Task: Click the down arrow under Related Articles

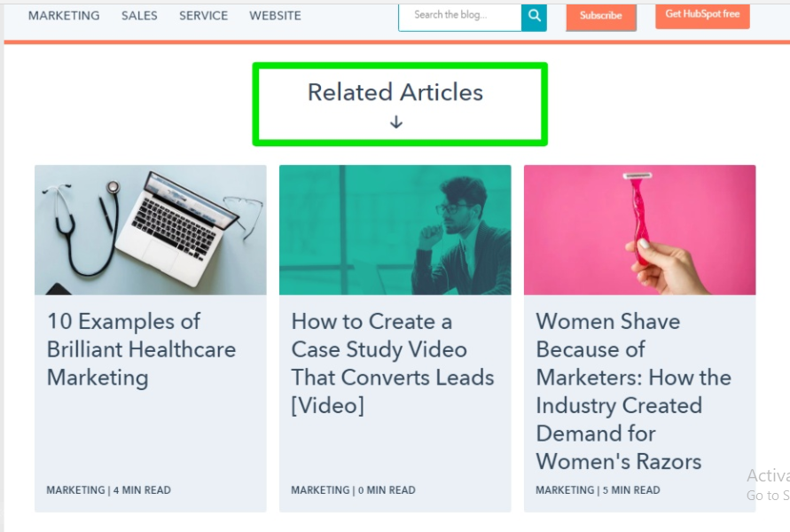Action: [396, 122]
